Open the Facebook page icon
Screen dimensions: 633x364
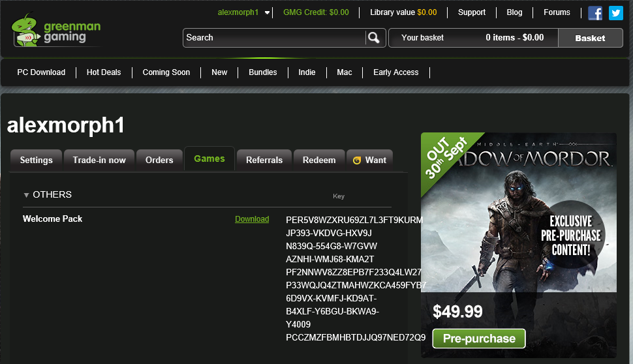coord(595,13)
